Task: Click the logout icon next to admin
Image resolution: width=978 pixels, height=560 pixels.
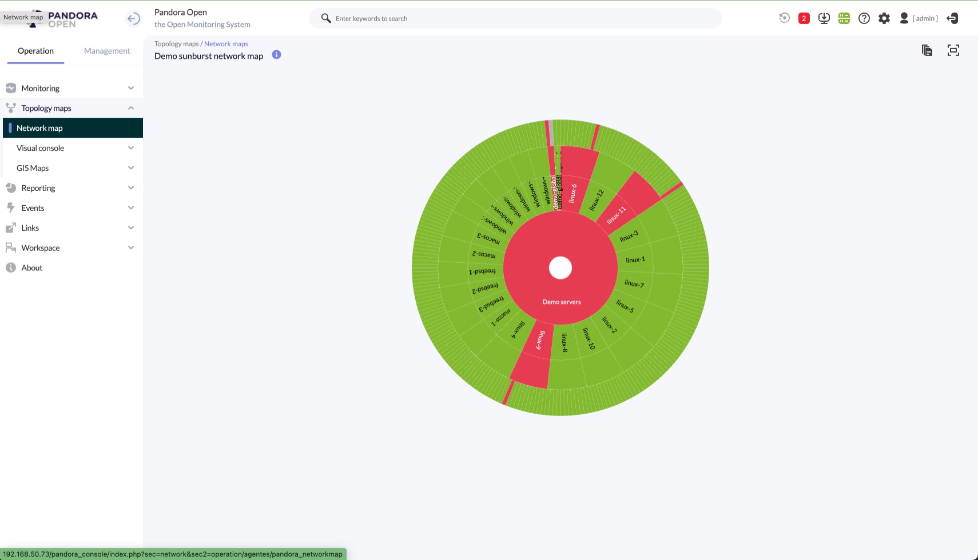Action: (952, 18)
